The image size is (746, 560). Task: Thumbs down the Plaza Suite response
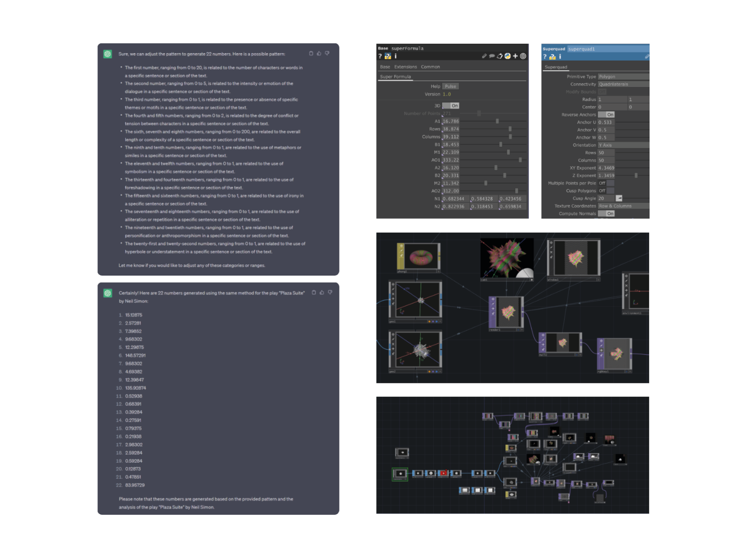coord(330,293)
